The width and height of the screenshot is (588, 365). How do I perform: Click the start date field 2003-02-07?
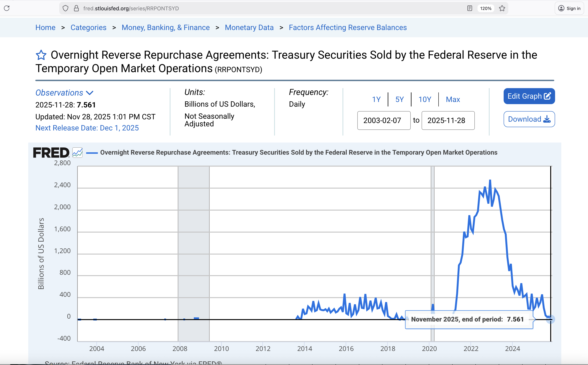(383, 120)
